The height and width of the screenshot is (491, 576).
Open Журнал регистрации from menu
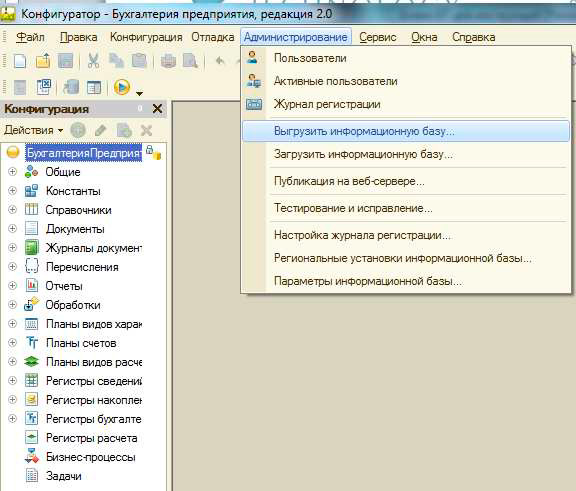(406, 104)
